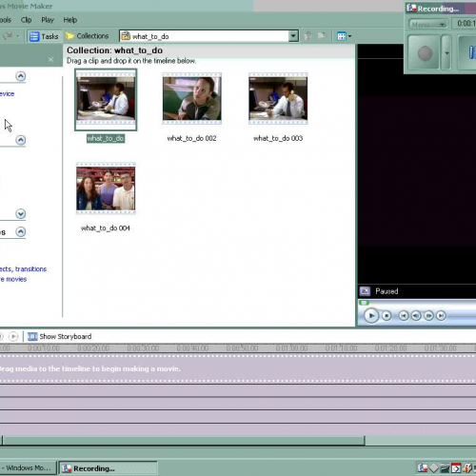The width and height of the screenshot is (476, 476).
Task: Collapse the Capture Video section
Action: (21, 76)
